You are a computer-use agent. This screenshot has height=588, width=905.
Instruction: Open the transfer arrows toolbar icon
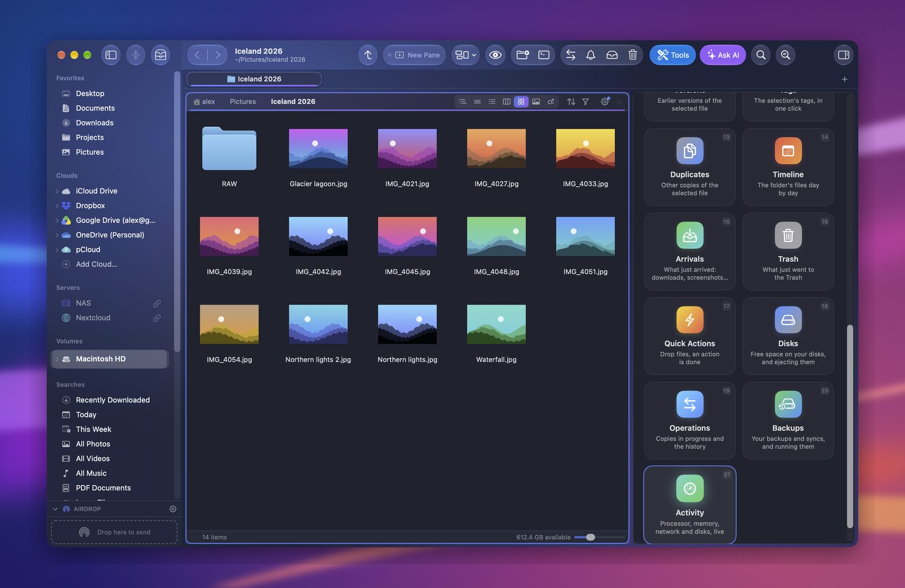pyautogui.click(x=571, y=55)
